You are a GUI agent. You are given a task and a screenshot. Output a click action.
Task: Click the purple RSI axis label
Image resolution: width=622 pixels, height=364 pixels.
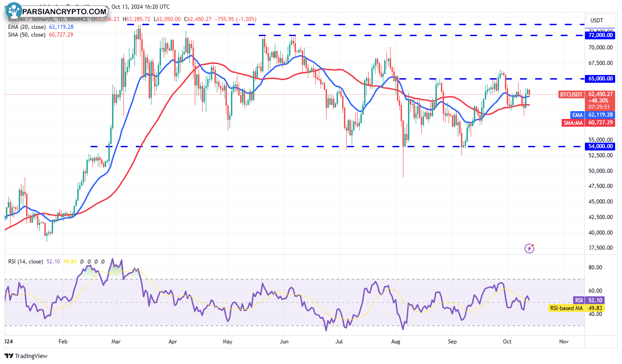(x=579, y=300)
